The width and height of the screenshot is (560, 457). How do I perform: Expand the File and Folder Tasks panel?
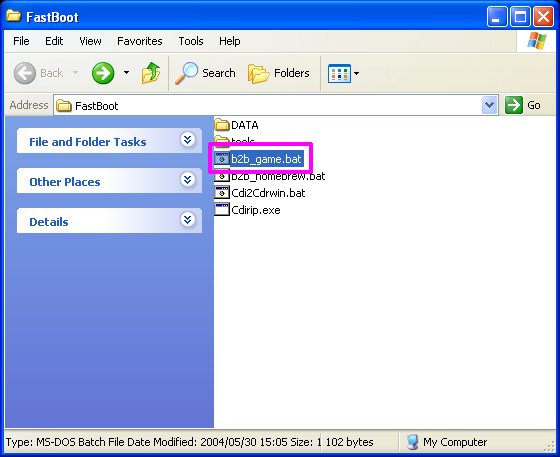click(188, 140)
